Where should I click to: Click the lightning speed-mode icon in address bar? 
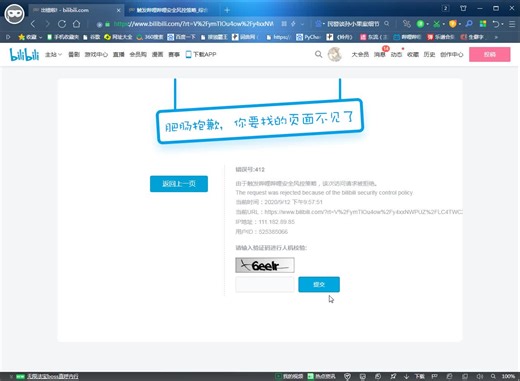tap(293, 24)
